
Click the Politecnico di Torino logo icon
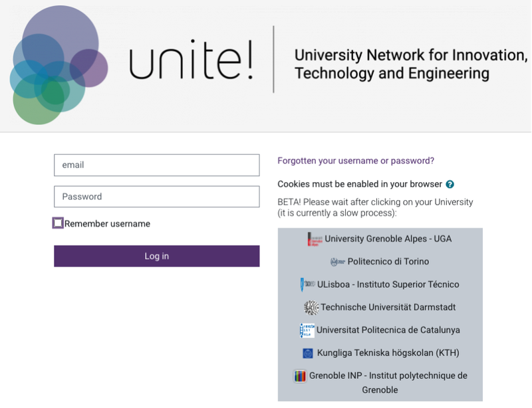[338, 262]
